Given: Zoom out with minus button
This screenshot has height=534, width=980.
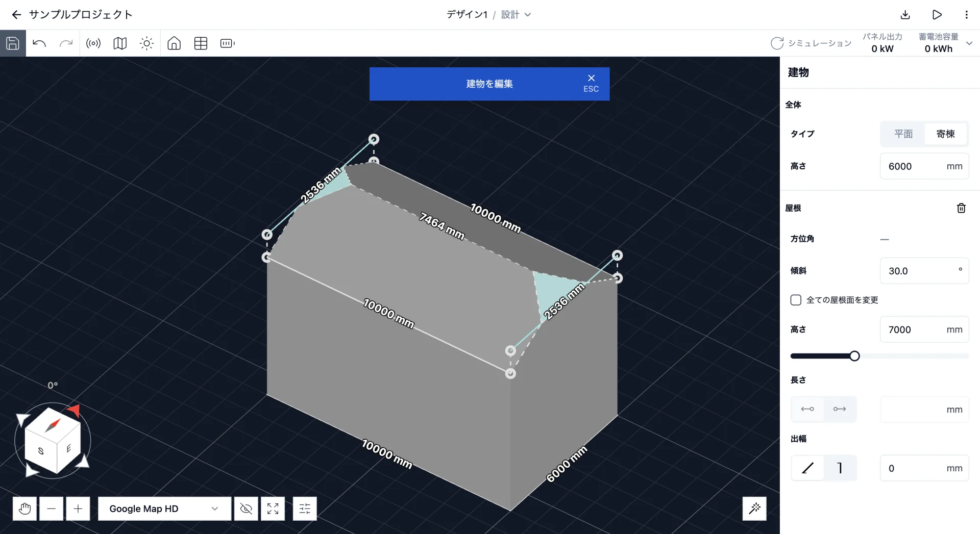Looking at the screenshot, I should pos(52,508).
